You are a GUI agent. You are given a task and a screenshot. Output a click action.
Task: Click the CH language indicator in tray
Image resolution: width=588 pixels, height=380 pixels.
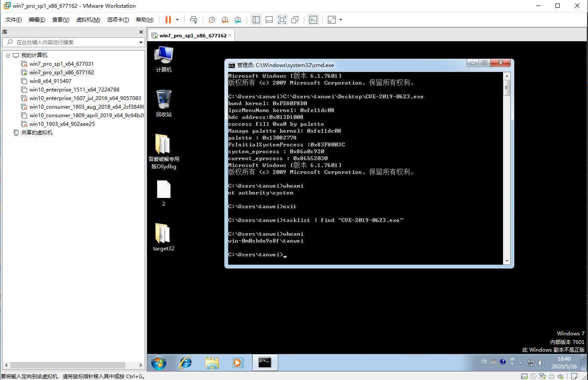tap(484, 362)
